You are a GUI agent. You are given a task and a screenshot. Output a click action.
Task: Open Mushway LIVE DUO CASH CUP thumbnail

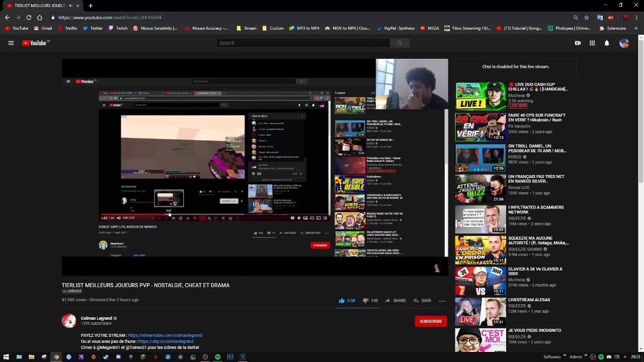coord(480,96)
